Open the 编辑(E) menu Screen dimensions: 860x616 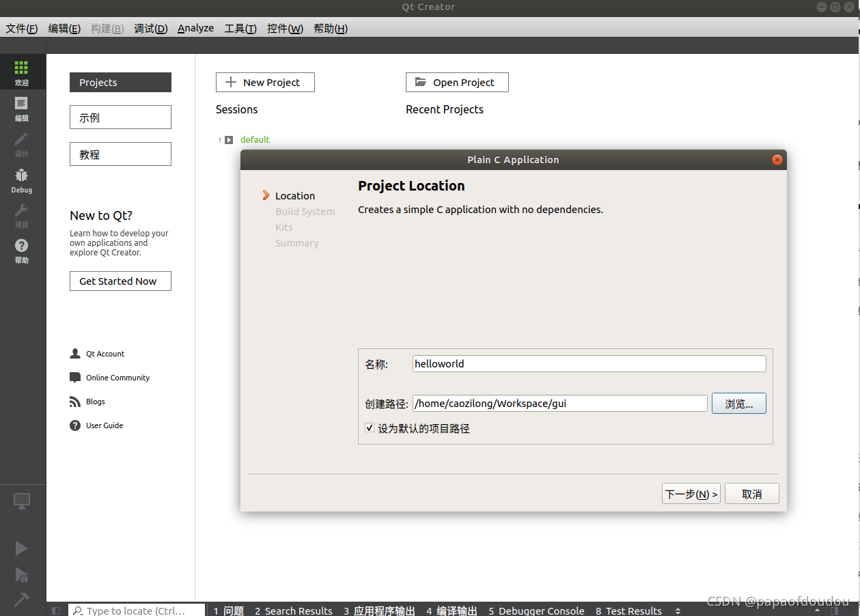[64, 29]
